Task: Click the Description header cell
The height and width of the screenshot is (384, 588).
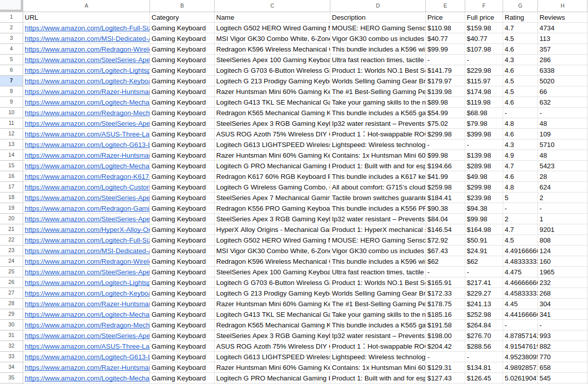Action: [x=378, y=17]
